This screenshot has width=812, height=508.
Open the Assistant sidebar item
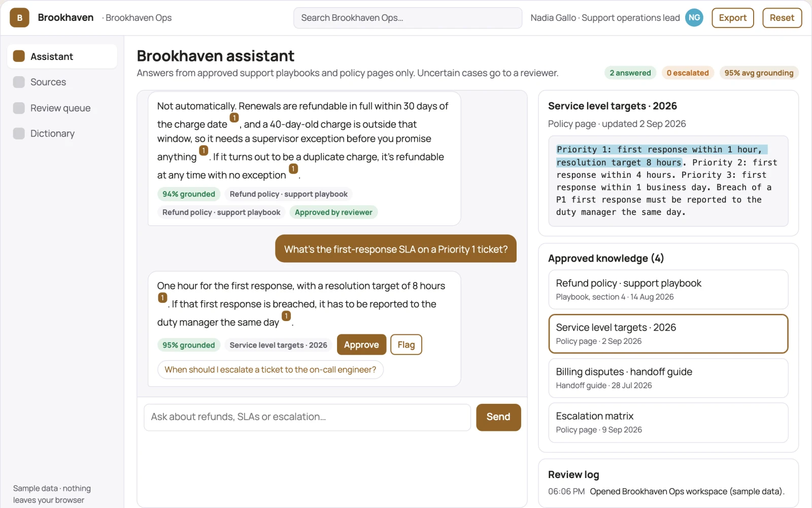pyautogui.click(x=62, y=56)
